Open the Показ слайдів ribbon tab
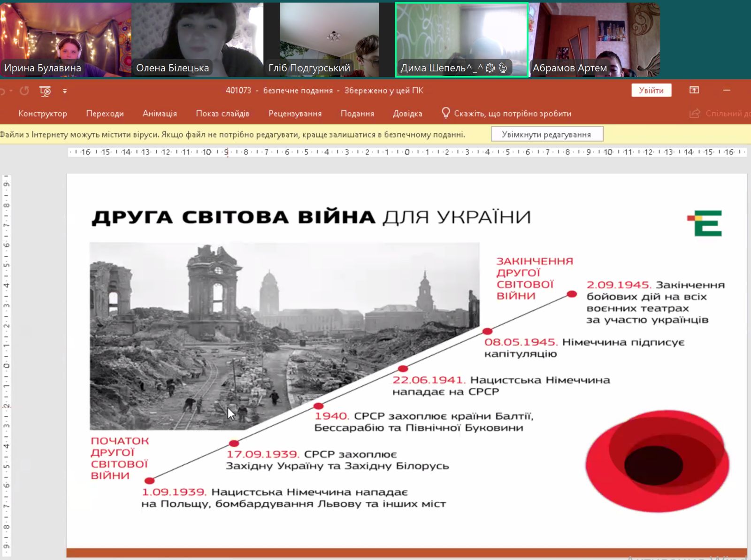The image size is (751, 560). click(222, 114)
